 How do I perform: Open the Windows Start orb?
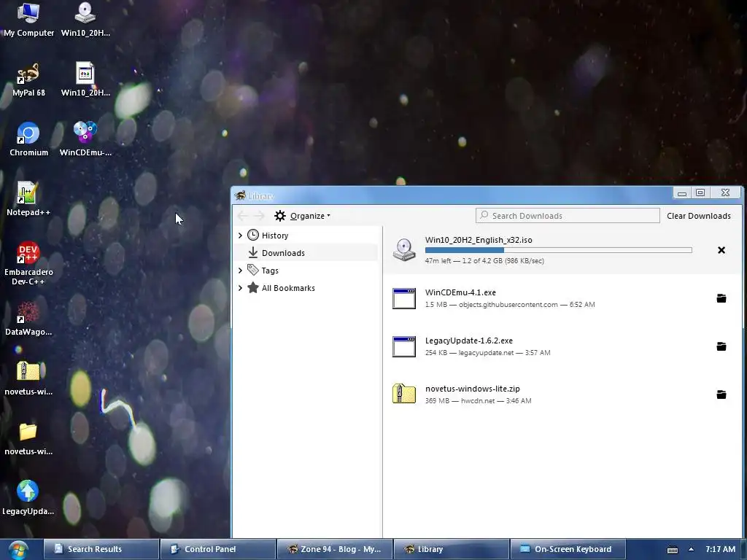click(18, 550)
